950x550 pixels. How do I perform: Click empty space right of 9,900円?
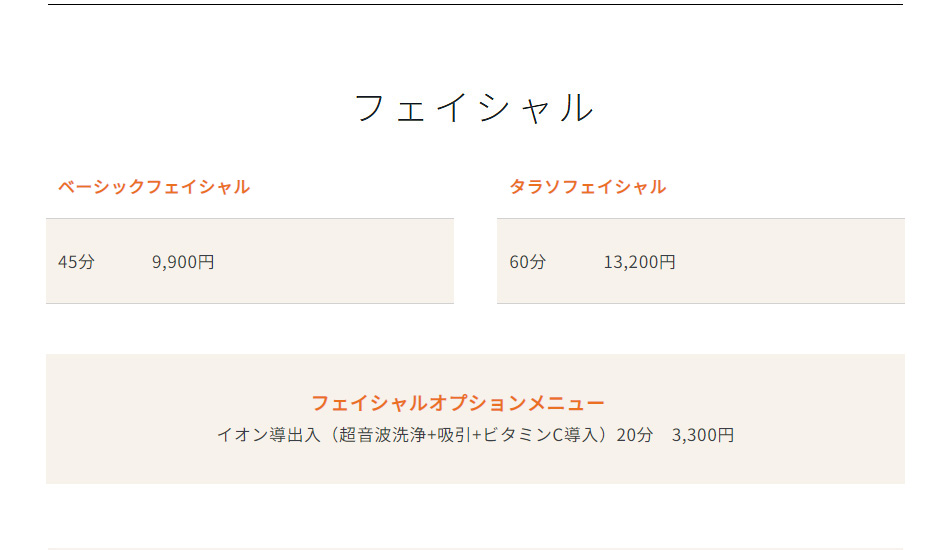tap(333, 262)
